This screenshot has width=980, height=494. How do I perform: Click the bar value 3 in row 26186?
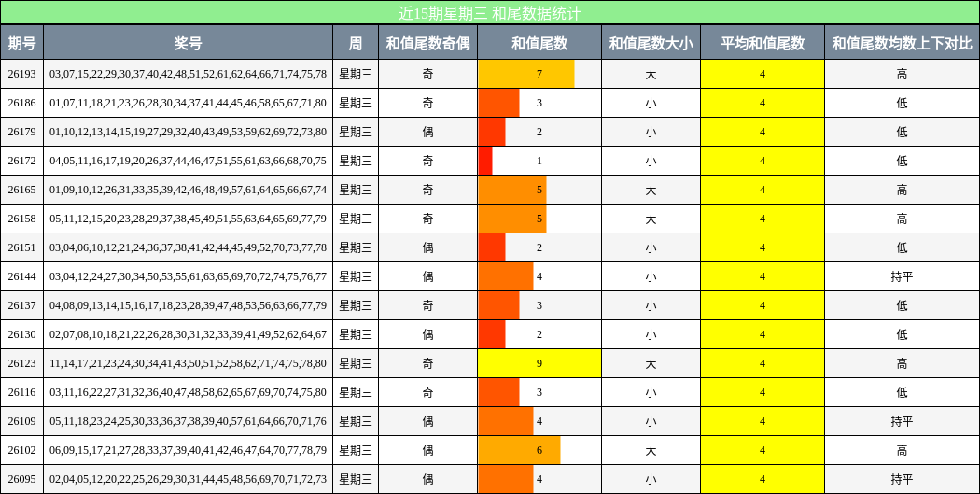click(539, 103)
